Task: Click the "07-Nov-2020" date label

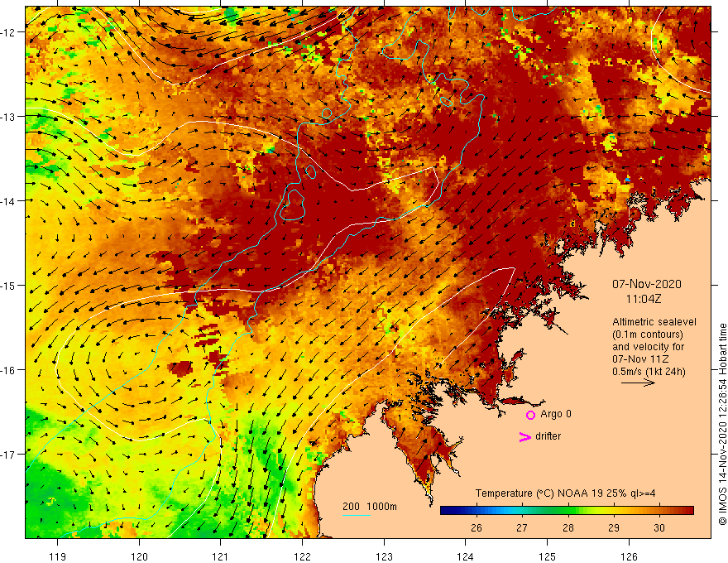Action: [647, 284]
